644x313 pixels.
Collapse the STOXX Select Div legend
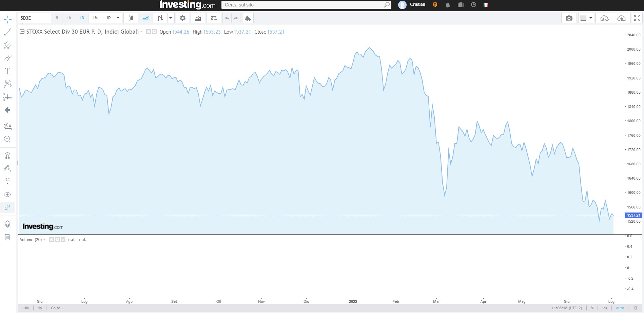click(22, 32)
